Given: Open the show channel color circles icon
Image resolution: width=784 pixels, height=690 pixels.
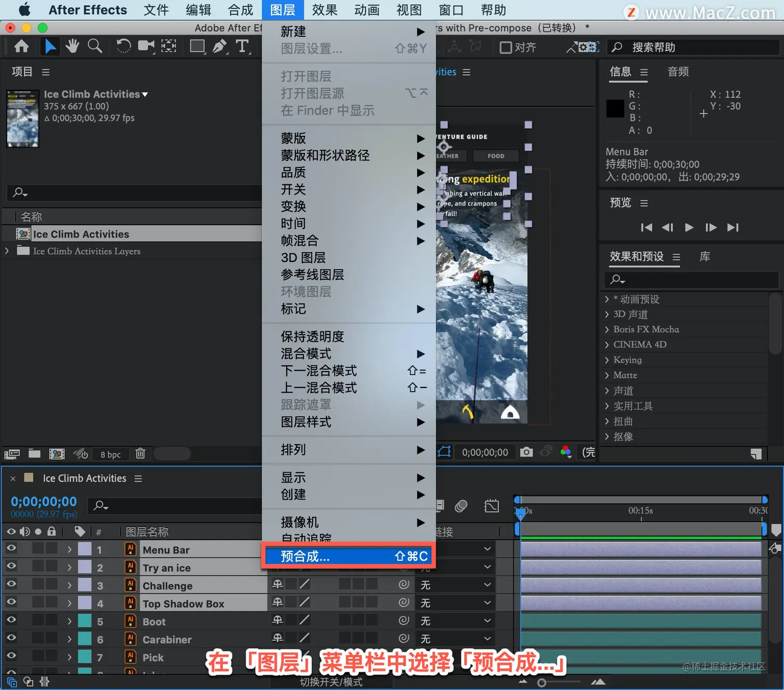Looking at the screenshot, I should point(566,452).
